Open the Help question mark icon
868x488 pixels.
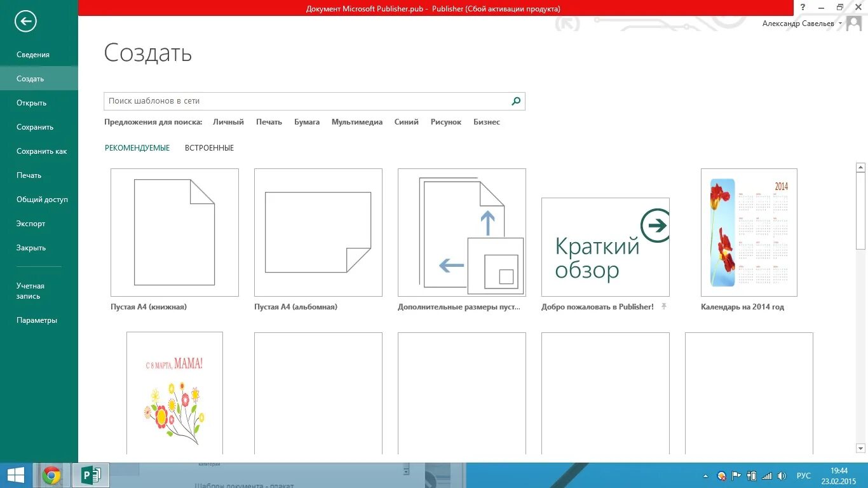pos(803,7)
